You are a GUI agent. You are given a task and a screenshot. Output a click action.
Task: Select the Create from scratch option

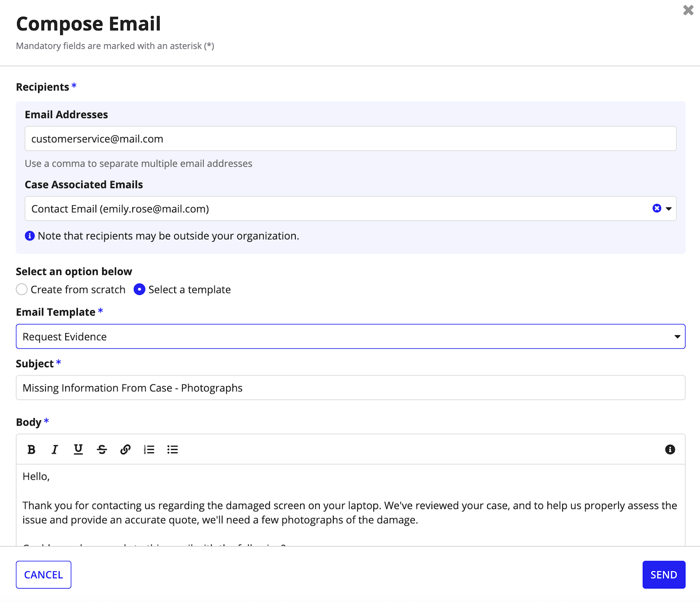[x=21, y=289]
